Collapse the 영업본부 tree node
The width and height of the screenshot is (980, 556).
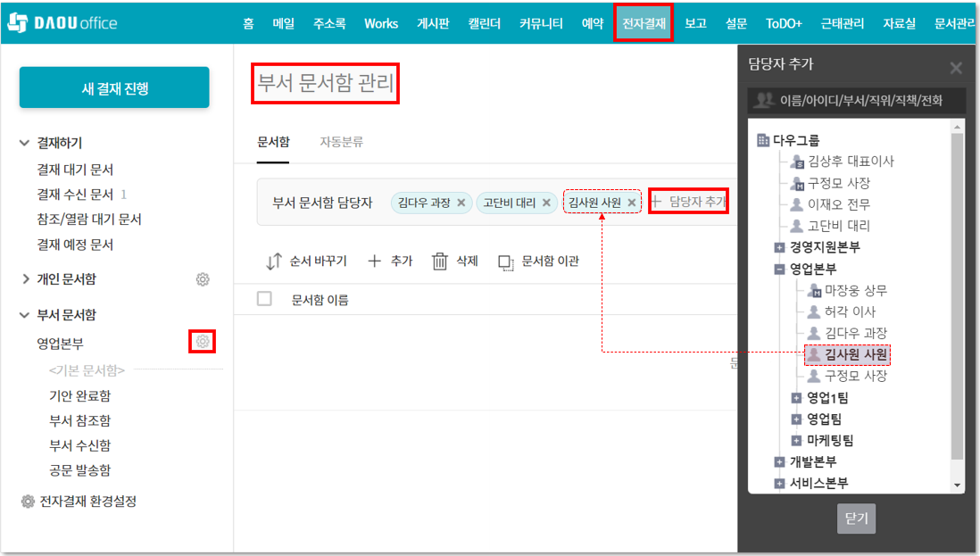tap(779, 269)
